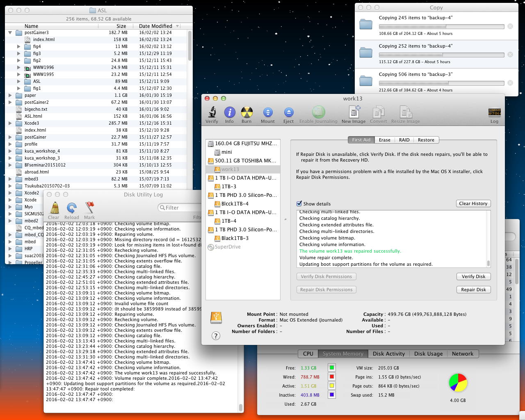Image resolution: width=525 pixels, height=420 pixels.
Task: Expand the fig4 folder disclosure triangle
Action: pos(19,46)
